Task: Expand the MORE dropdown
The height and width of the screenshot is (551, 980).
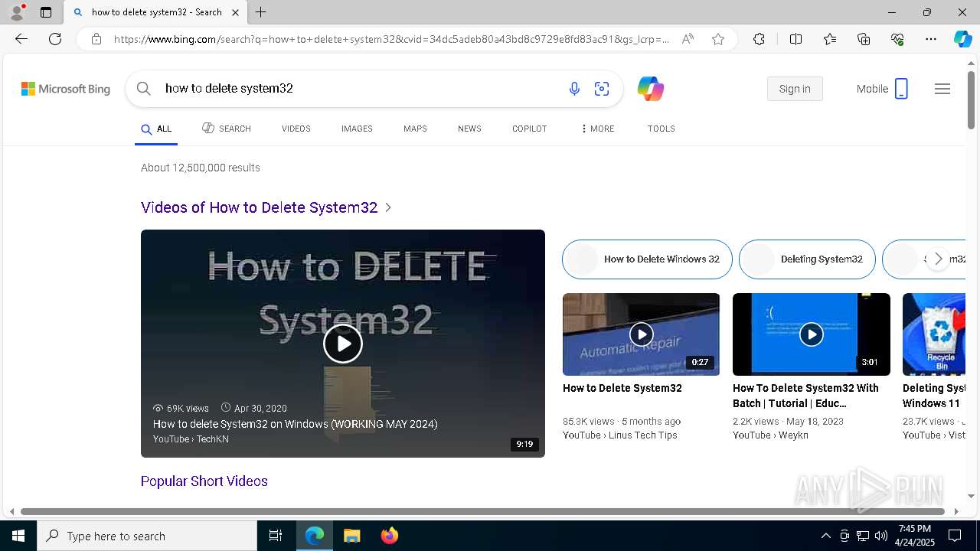Action: tap(598, 129)
